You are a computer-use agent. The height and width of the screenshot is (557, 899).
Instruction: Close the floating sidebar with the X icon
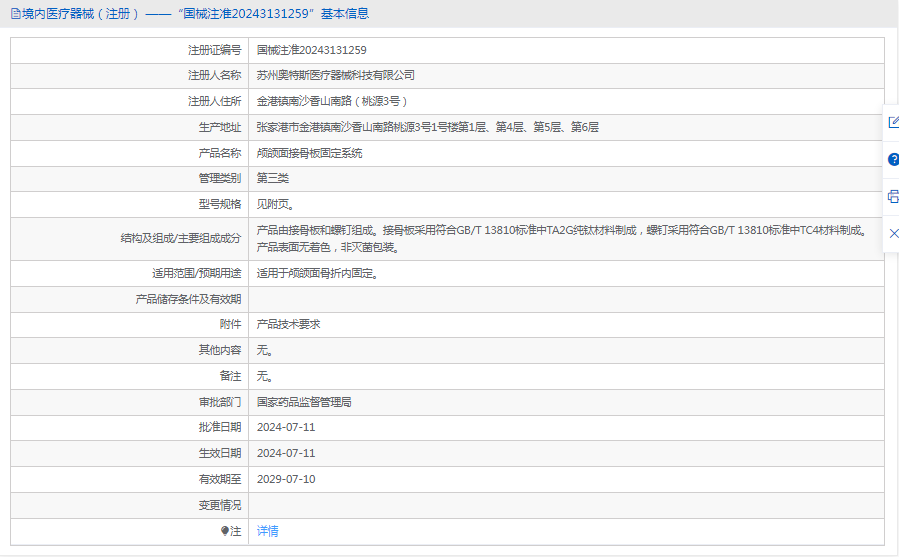(x=893, y=233)
